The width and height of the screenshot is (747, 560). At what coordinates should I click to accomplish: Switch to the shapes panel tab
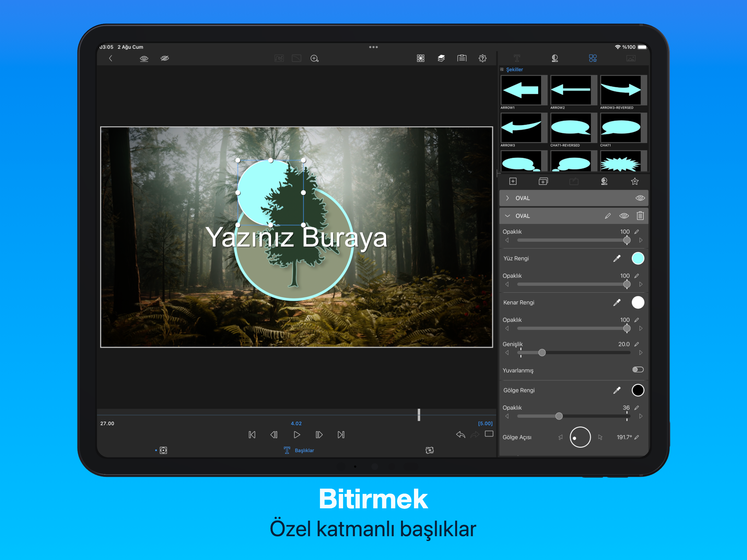(593, 58)
